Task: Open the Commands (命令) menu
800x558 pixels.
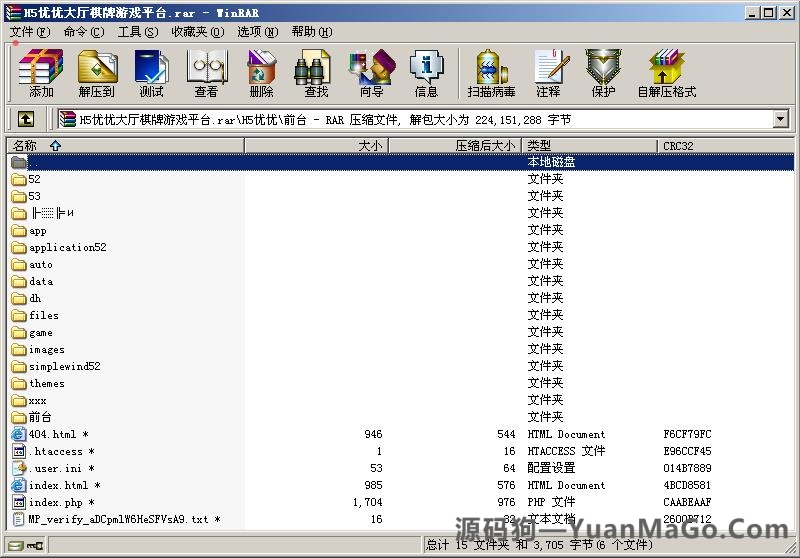Action: 84,32
